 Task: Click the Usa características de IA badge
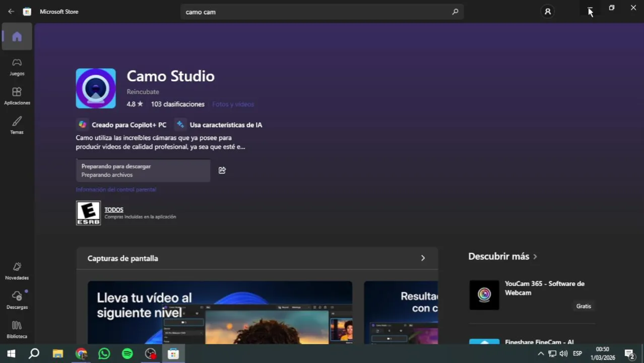pyautogui.click(x=219, y=125)
